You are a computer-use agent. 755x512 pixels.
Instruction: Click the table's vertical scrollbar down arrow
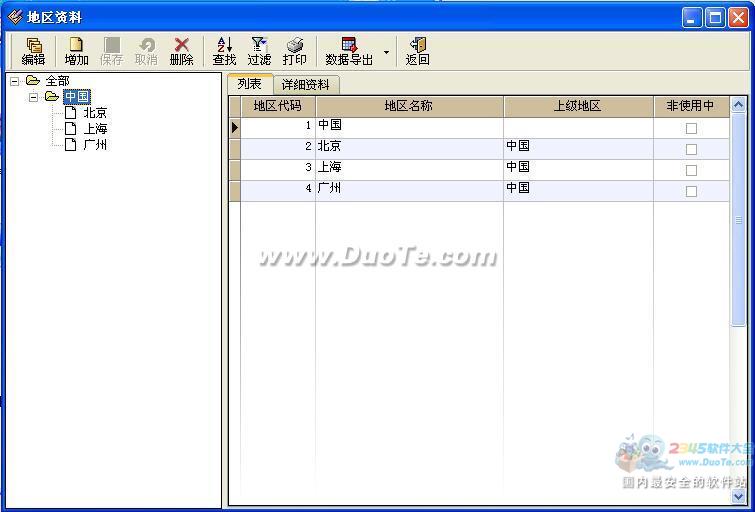click(x=739, y=495)
